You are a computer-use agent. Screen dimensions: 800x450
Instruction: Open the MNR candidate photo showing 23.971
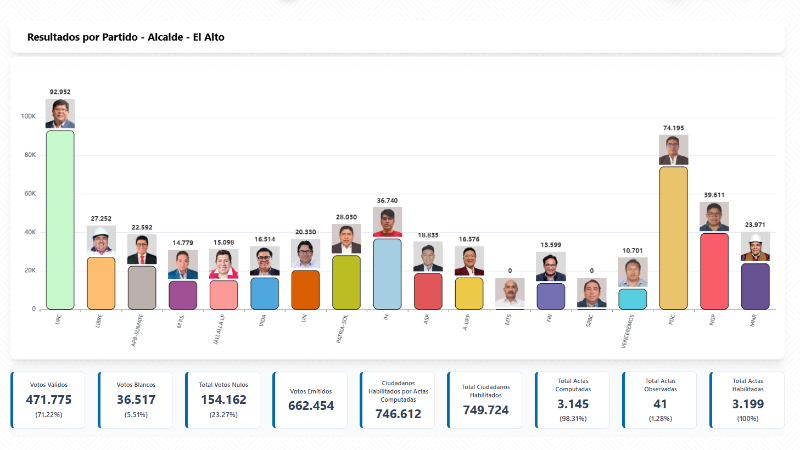coord(755,247)
